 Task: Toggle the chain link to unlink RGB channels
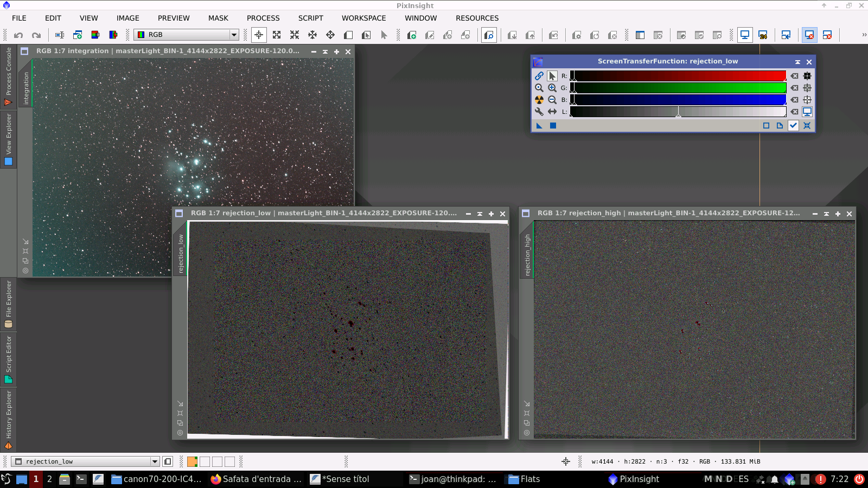coord(539,76)
